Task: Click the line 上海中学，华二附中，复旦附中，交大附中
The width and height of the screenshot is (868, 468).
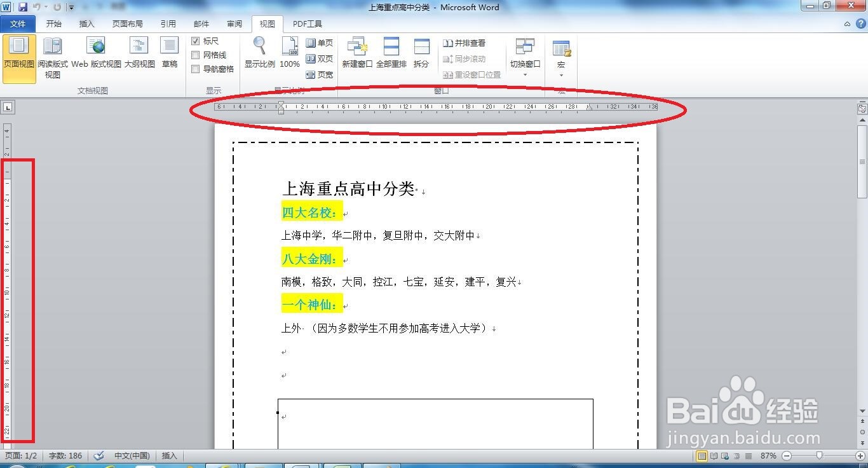Action: tap(378, 235)
